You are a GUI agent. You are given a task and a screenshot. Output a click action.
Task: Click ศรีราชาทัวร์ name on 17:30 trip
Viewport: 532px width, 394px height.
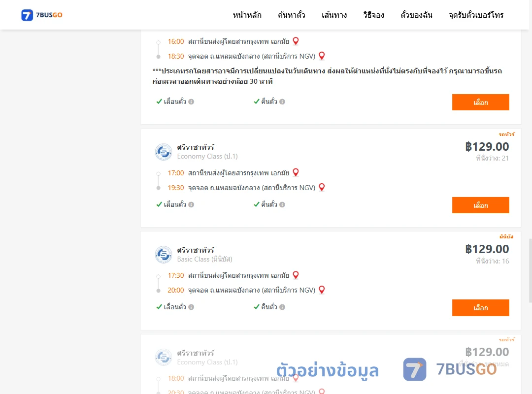196,250
